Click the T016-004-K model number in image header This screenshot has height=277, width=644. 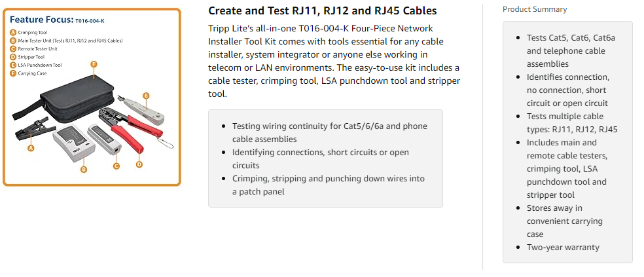90,20
